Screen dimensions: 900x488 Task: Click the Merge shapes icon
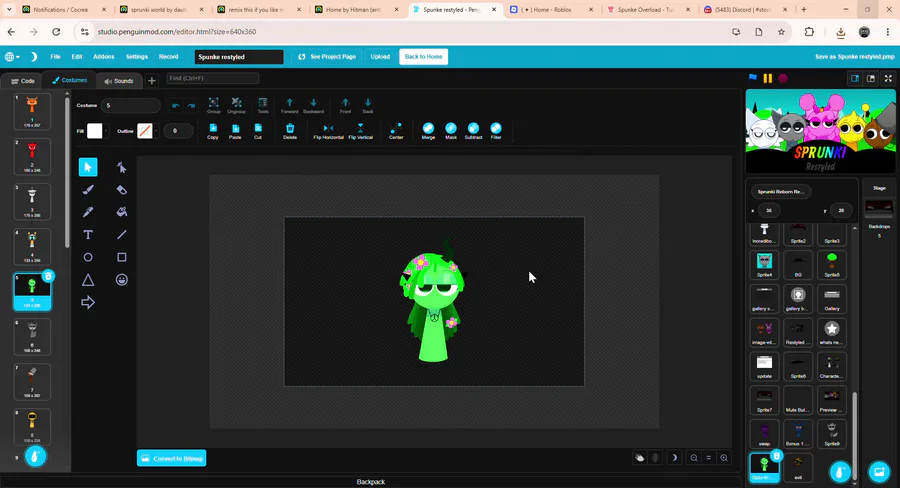pyautogui.click(x=428, y=131)
